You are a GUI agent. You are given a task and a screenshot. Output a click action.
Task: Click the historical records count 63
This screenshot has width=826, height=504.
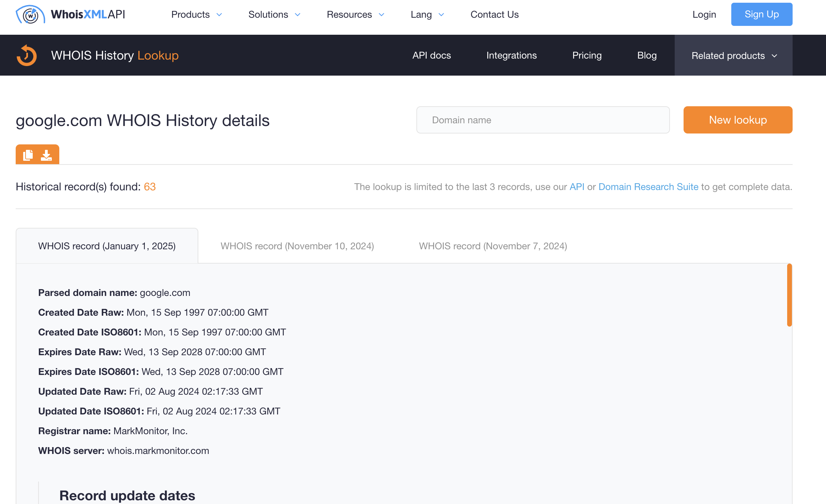(150, 187)
